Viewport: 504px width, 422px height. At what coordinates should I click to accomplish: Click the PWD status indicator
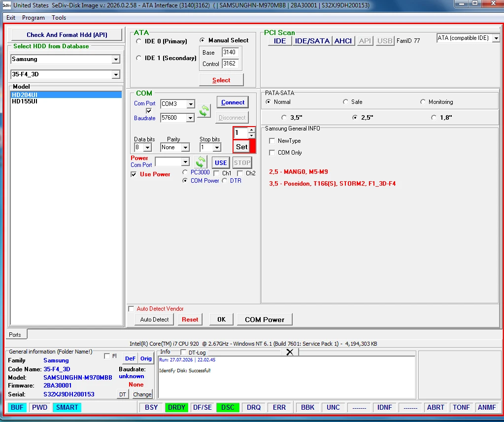[39, 407]
